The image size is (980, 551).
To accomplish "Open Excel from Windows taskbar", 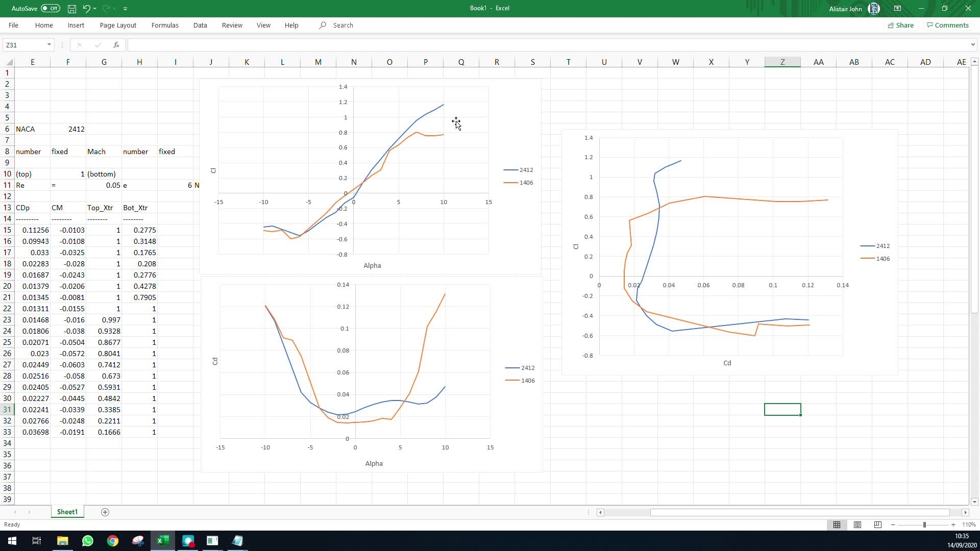I will coord(163,541).
